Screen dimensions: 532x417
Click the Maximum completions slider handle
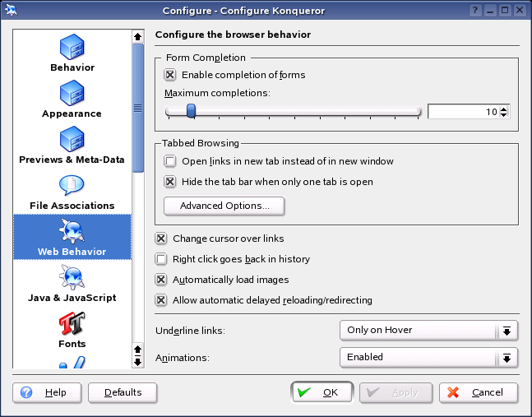click(x=191, y=112)
